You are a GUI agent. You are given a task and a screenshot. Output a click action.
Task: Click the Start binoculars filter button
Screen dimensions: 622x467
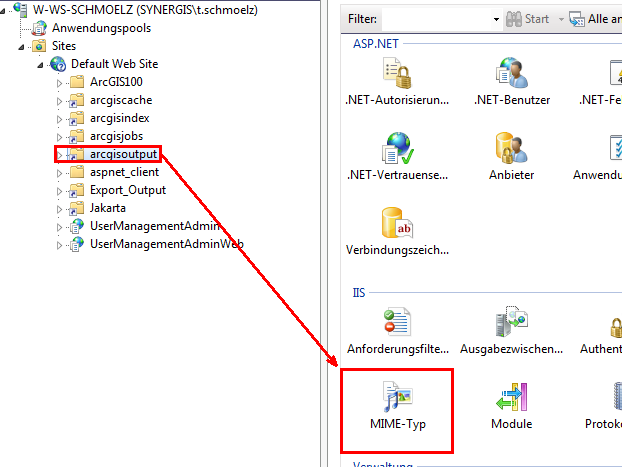(527, 19)
